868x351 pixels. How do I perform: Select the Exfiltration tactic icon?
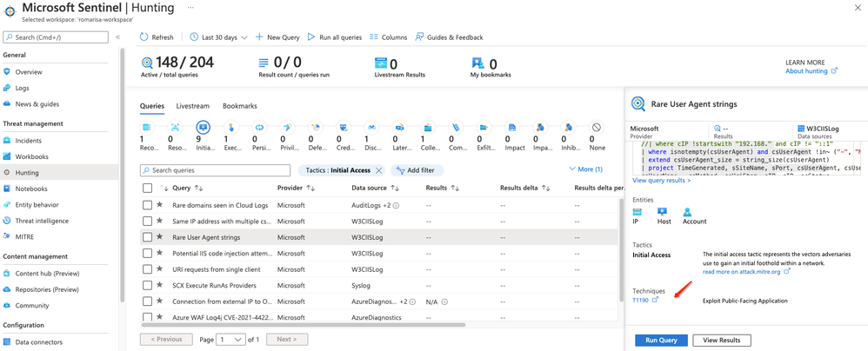tap(484, 127)
